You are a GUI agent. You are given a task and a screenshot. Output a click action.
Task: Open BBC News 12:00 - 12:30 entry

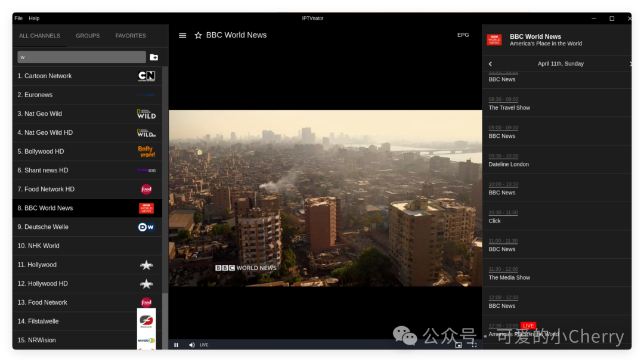[556, 302]
